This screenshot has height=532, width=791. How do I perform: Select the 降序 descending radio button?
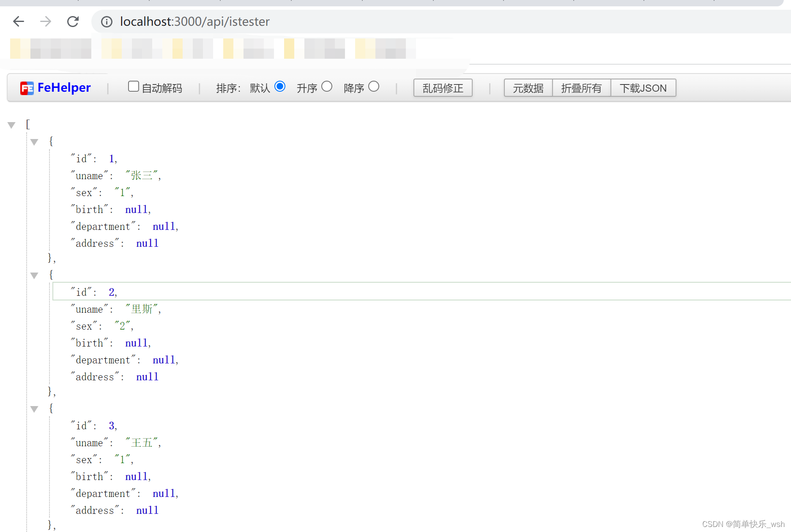tap(374, 86)
